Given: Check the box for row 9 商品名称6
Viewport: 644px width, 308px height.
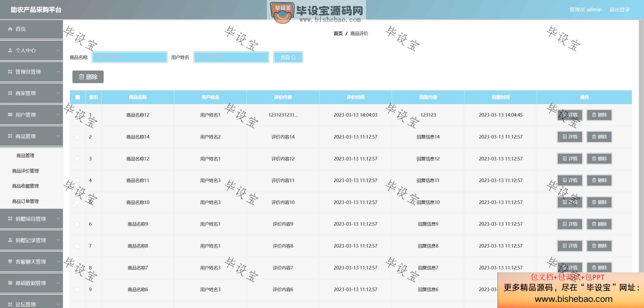Looking at the screenshot, I should coord(77,290).
